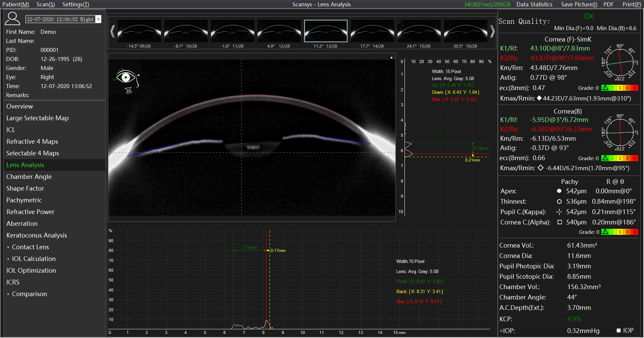This screenshot has width=644, height=338.
Task: Click the Pachy grade warning triangle
Action: coord(605,232)
